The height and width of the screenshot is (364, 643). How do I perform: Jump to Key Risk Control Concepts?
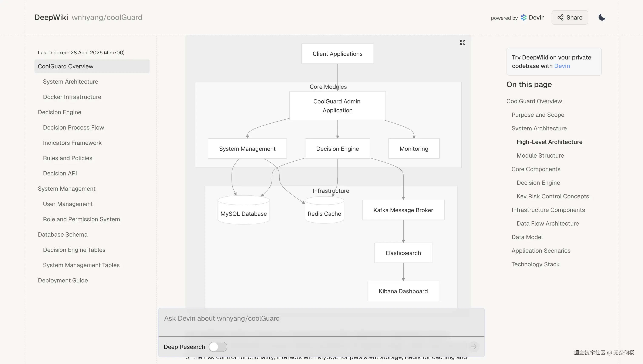(553, 196)
